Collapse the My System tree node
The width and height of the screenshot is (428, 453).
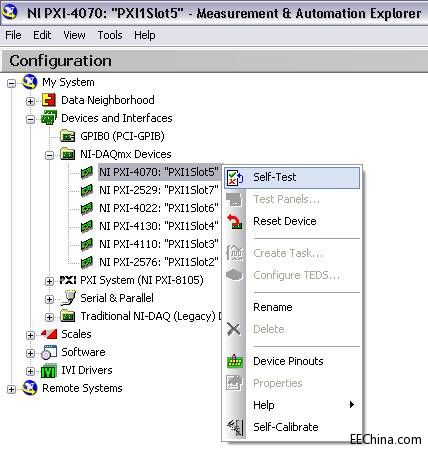[11, 83]
